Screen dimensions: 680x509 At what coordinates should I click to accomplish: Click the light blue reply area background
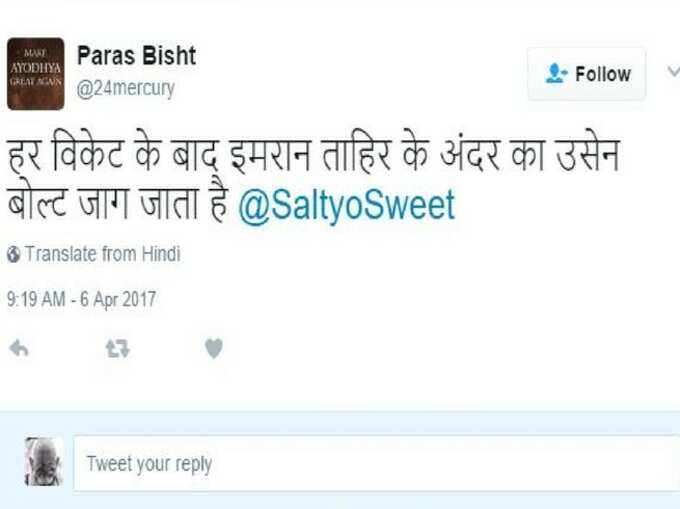tap(340, 423)
